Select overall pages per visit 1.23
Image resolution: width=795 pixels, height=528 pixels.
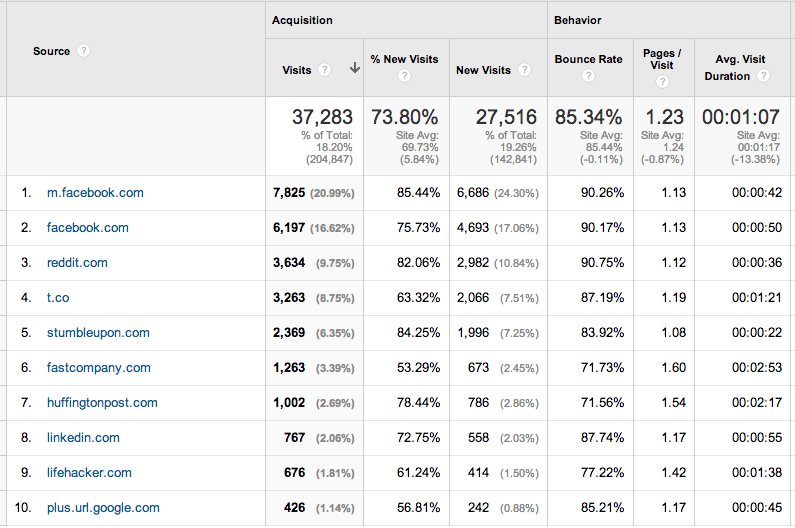coord(664,117)
